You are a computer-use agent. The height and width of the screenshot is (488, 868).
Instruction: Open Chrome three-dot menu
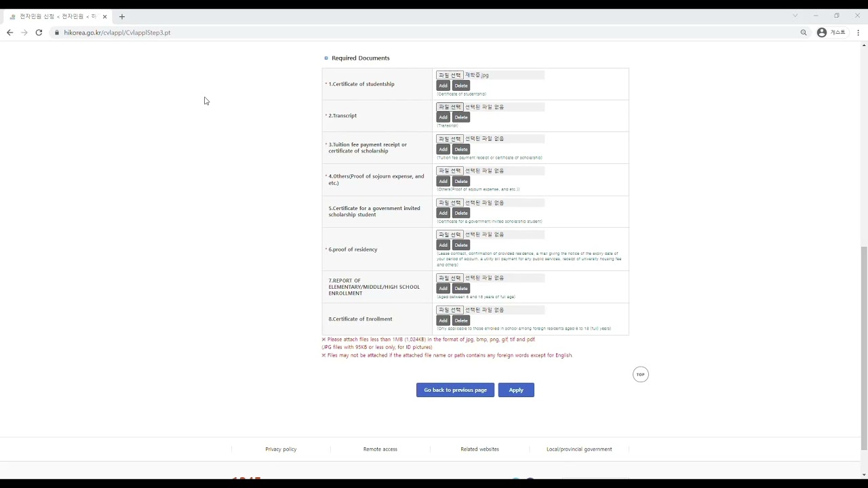tap(858, 33)
